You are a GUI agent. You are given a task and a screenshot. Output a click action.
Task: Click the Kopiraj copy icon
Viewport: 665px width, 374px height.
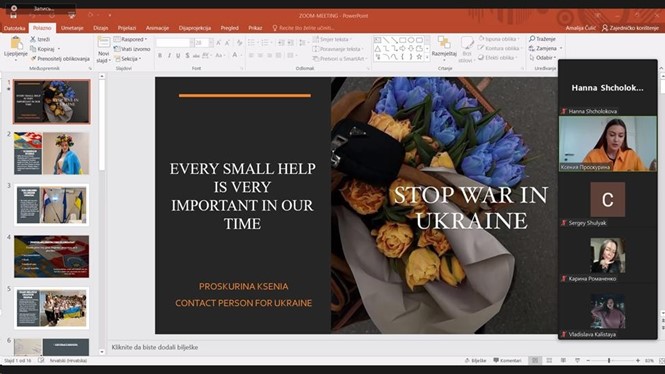(x=33, y=49)
